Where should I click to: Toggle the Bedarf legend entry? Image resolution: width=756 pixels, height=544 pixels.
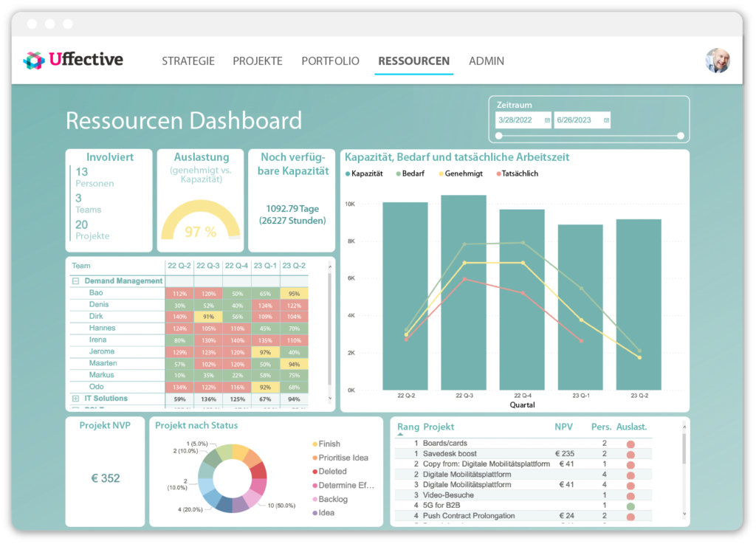tap(410, 173)
